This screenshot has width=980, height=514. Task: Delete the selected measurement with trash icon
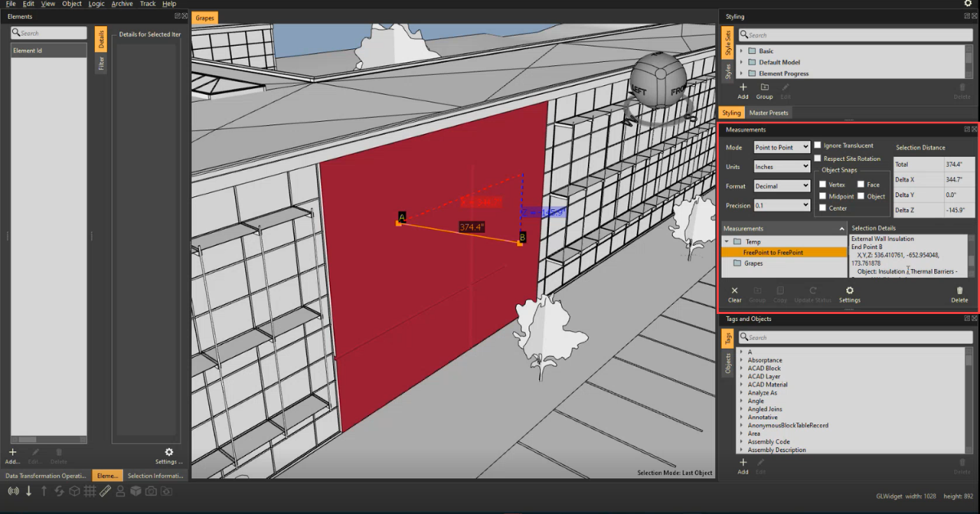pos(960,294)
